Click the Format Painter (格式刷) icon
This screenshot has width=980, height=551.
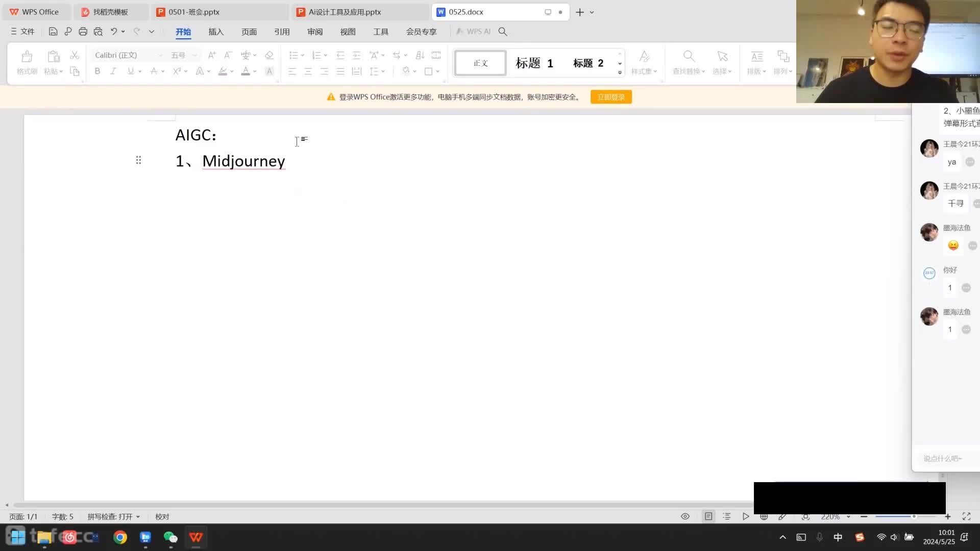(x=27, y=56)
